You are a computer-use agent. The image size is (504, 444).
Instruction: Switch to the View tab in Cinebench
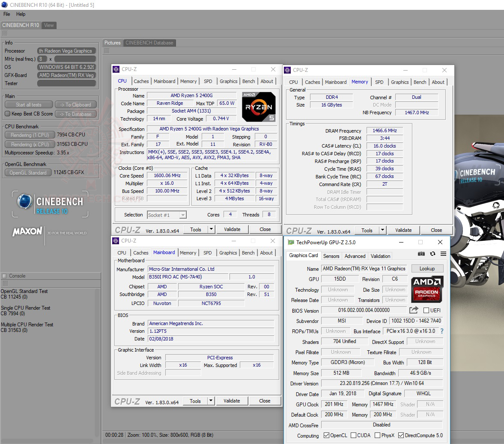point(49,25)
